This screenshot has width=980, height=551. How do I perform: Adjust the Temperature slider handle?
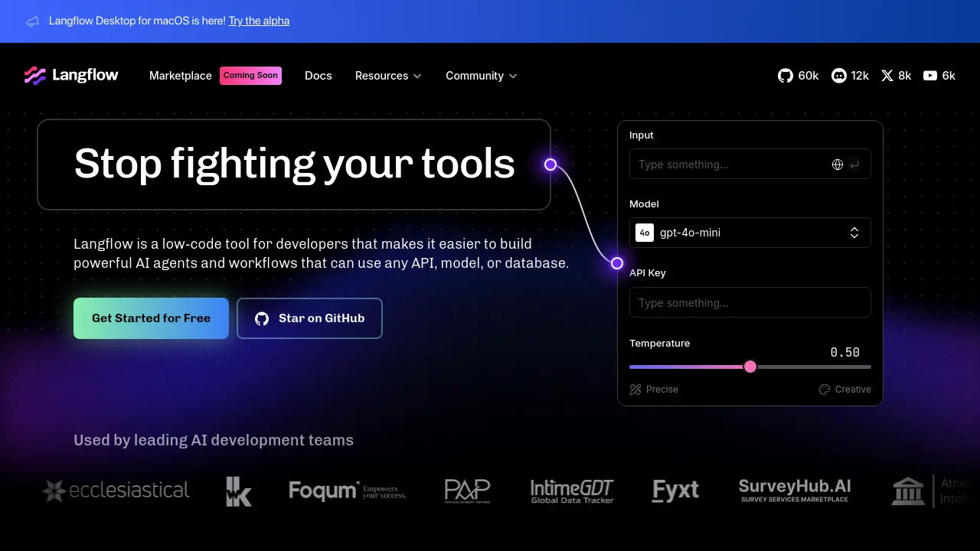[x=750, y=367]
